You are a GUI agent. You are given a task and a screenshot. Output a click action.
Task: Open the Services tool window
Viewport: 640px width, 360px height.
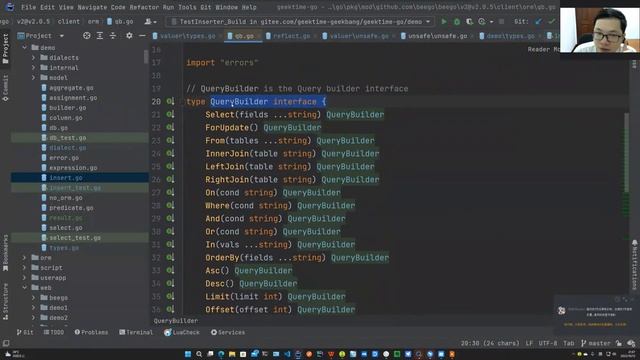[228, 332]
